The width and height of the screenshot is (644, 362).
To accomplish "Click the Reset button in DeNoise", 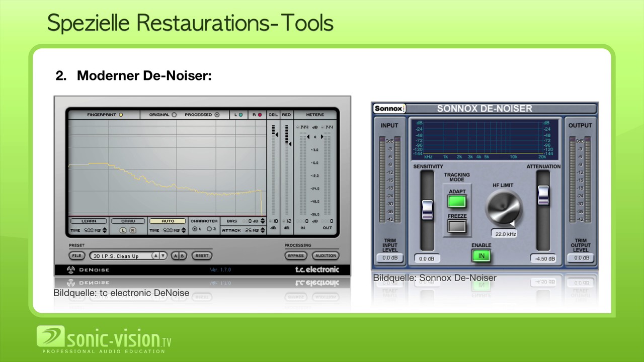I will 202,256.
